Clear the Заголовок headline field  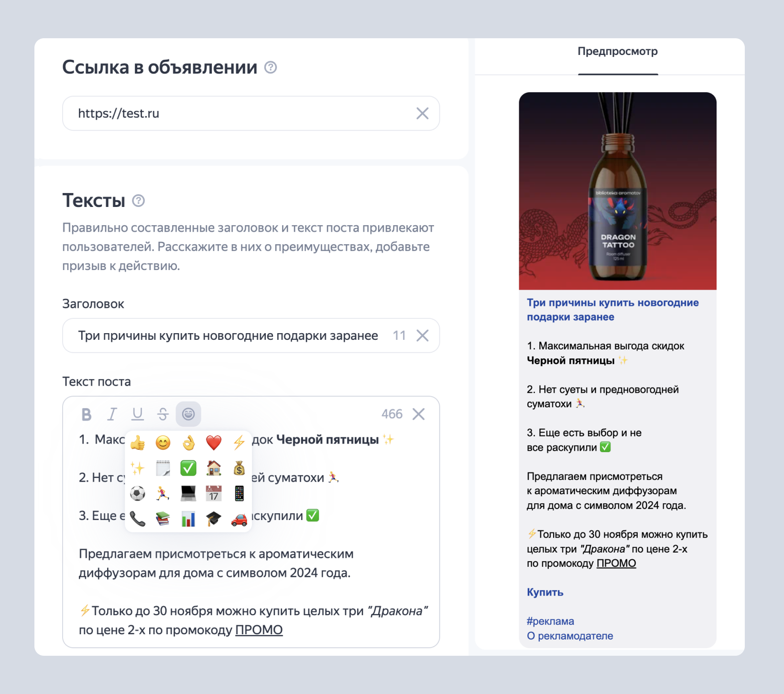click(x=422, y=336)
